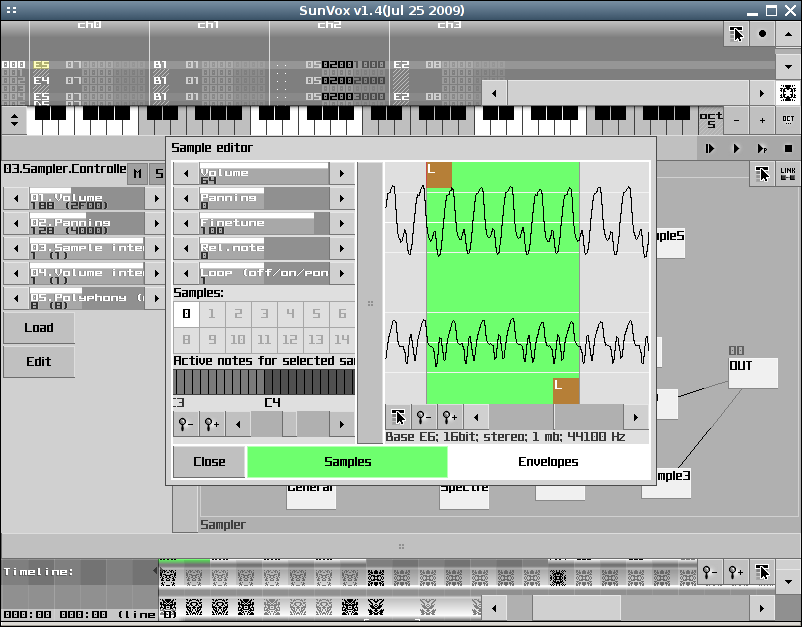Adjust the Finetune slider
The height and width of the screenshot is (627, 802).
[264, 223]
